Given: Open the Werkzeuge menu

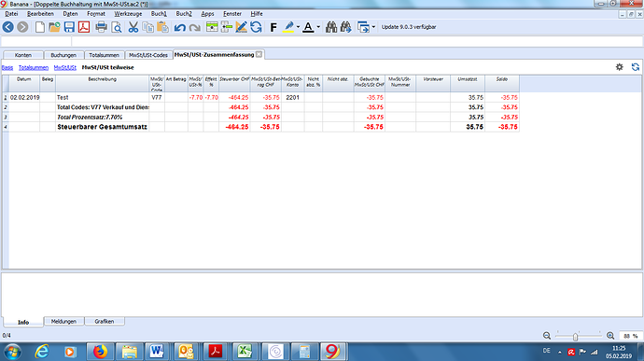Looking at the screenshot, I should point(128,14).
